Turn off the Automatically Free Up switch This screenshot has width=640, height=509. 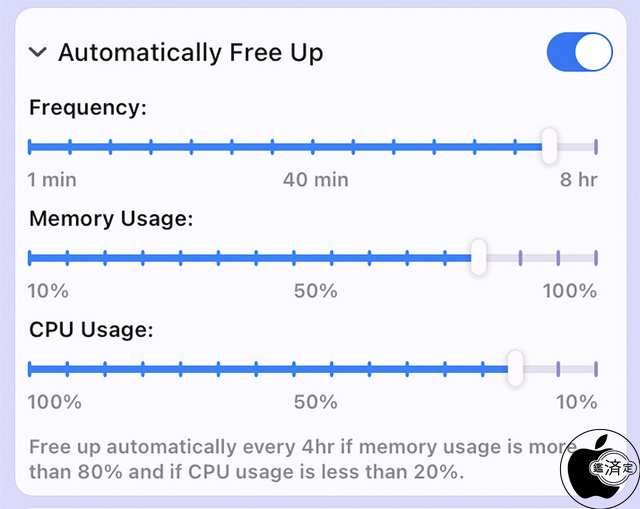579,52
